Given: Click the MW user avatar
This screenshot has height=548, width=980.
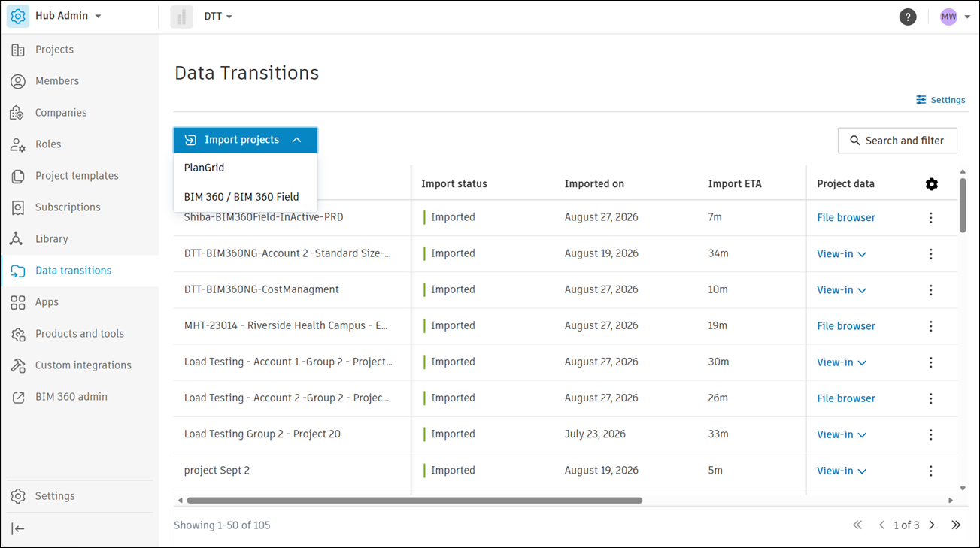Looking at the screenshot, I should tap(948, 17).
